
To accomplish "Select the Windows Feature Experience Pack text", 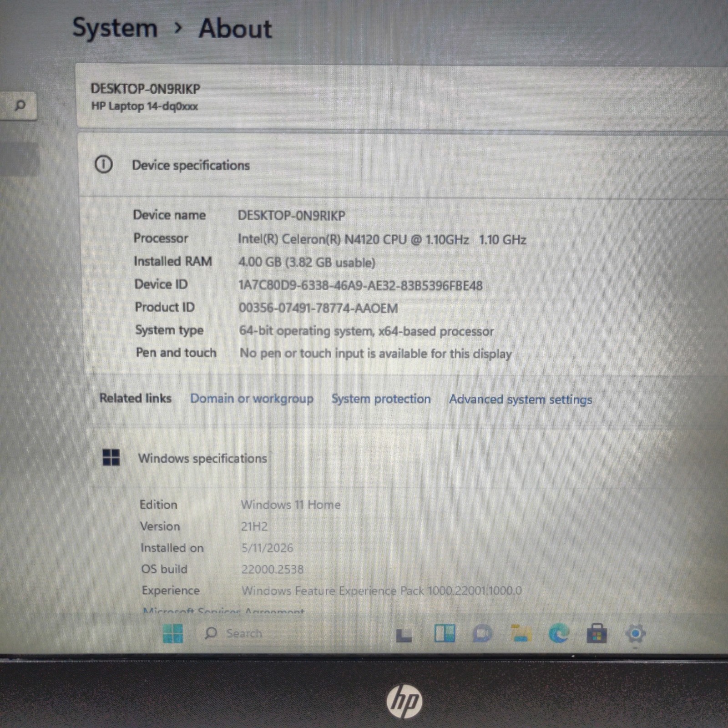I will click(382, 591).
